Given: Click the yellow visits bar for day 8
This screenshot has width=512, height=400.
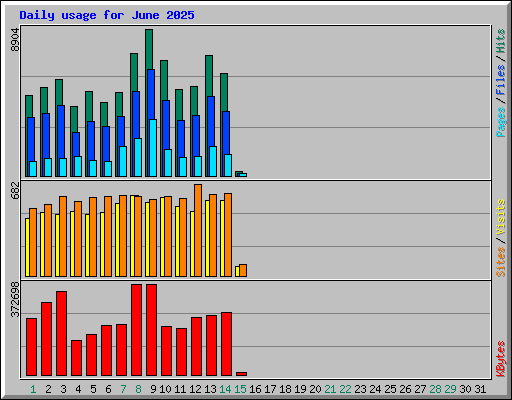Looking at the screenshot, I should [x=132, y=236].
